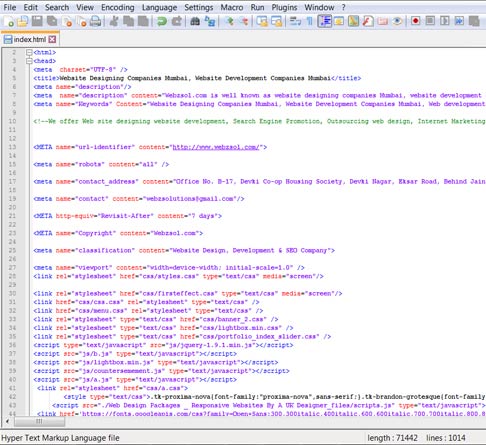Close the index.html tab with red X
Screen dimensions: 486x445
point(52,39)
